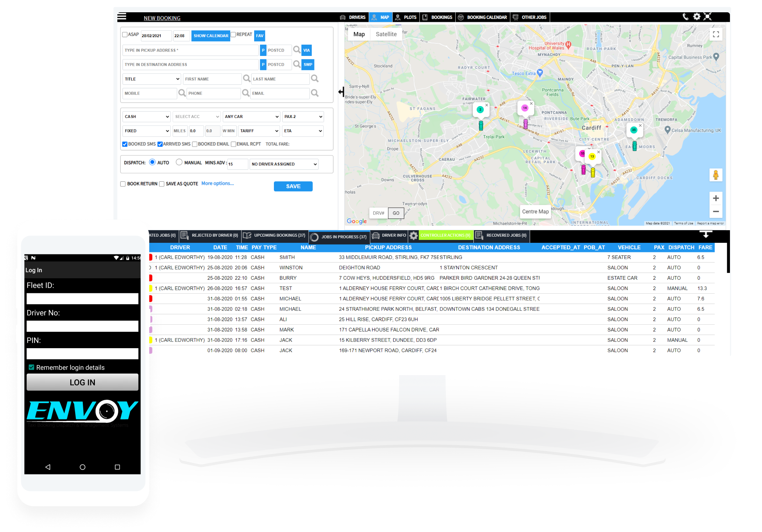Open the hamburger menu at top left
762x532 pixels.
pos(122,16)
